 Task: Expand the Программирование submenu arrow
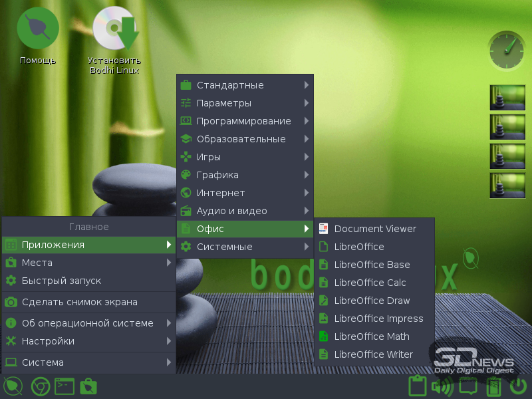pos(307,121)
